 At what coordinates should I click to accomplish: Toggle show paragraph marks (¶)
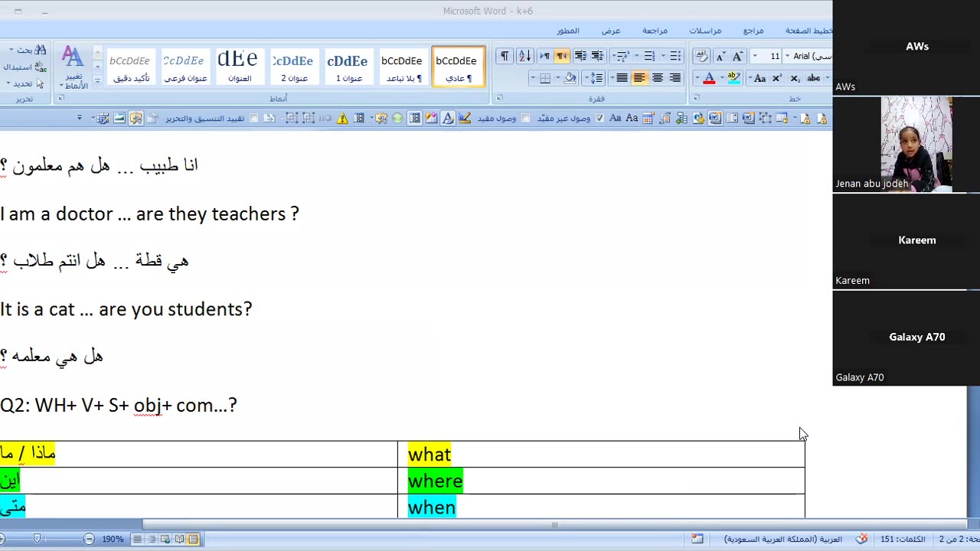click(505, 56)
